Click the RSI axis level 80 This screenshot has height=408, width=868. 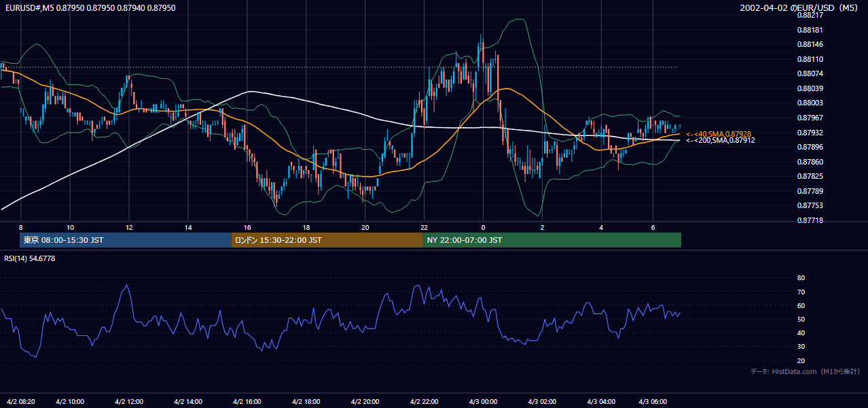[x=801, y=278]
